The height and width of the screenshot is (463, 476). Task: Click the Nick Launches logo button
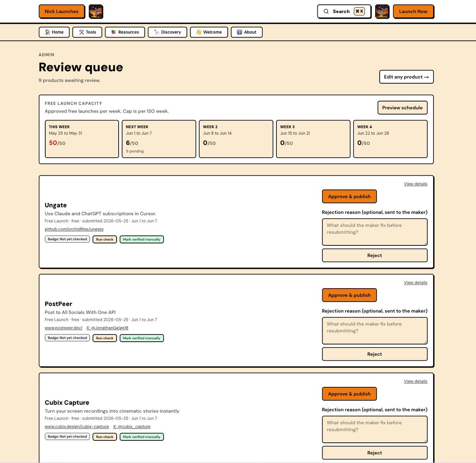(x=61, y=11)
